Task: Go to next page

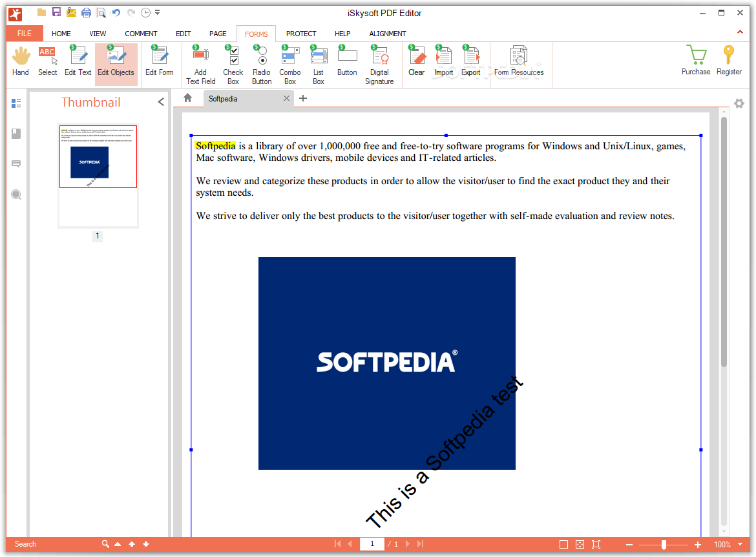Action: 408,544
